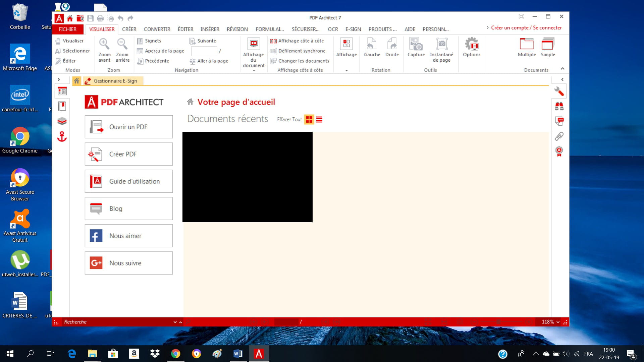Open the signatures ribbon badge icon
The height and width of the screenshot is (362, 644).
(x=559, y=152)
